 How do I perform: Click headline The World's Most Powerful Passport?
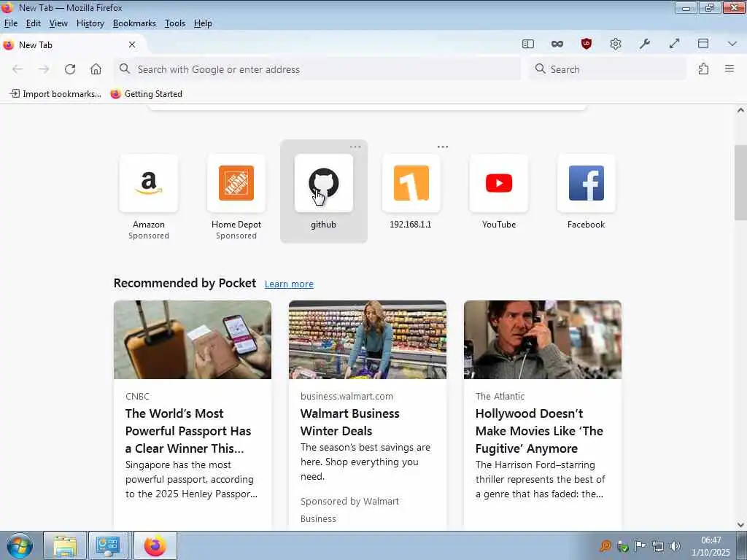[x=188, y=431]
